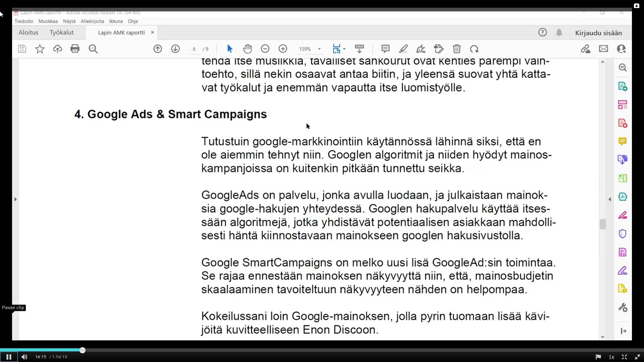Click the document vertical scrollbar thumb
Image resolution: width=644 pixels, height=362 pixels.
[x=603, y=224]
